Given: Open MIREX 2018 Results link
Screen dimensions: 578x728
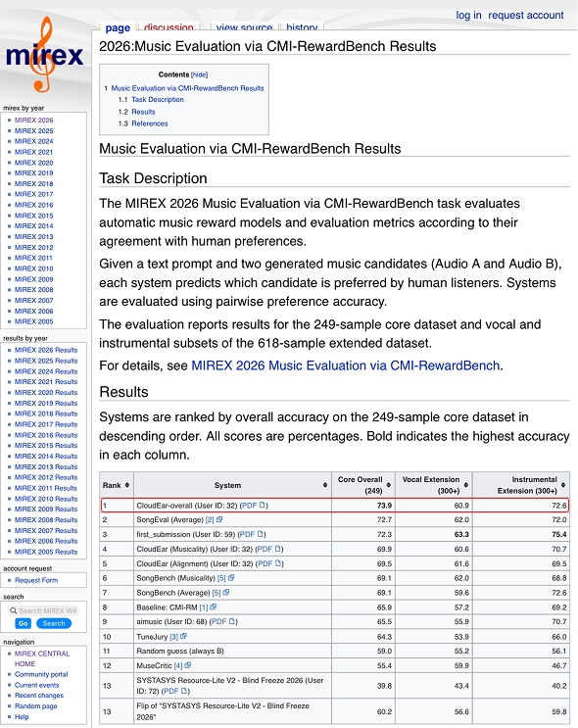Looking at the screenshot, I should tap(46, 413).
